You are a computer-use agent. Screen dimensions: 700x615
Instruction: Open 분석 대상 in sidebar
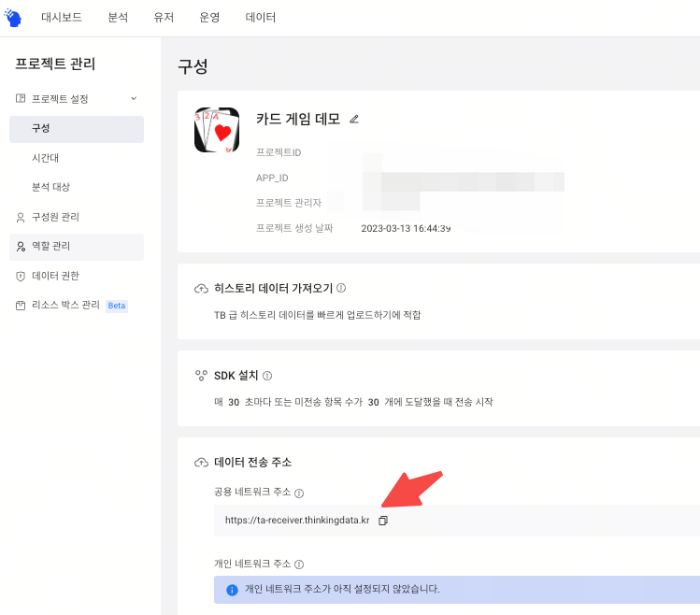pyautogui.click(x=51, y=187)
